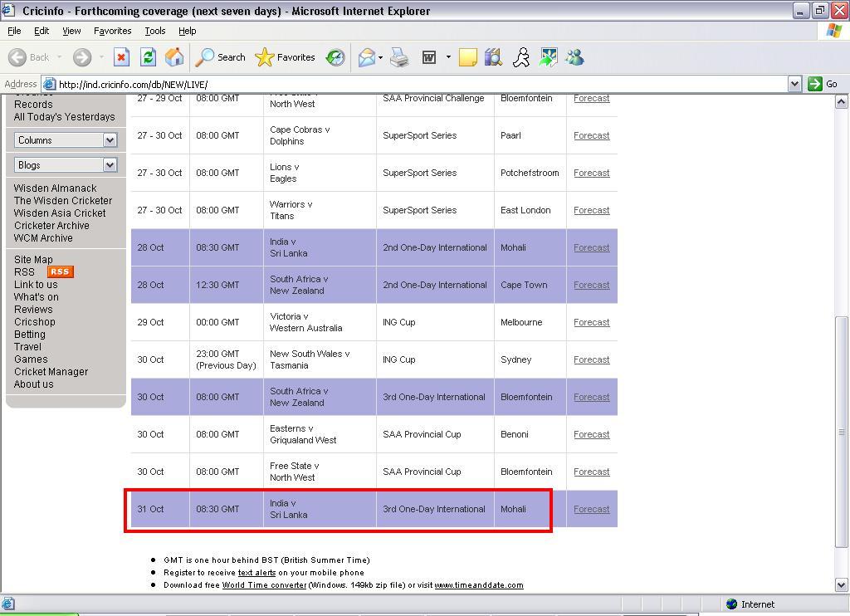Stop loading the page
Image resolution: width=850 pixels, height=616 pixels.
(121, 57)
